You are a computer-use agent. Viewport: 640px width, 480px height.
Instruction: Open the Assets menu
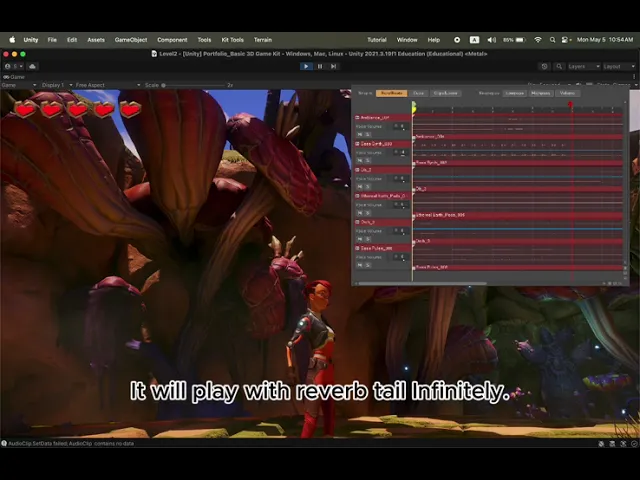pos(96,40)
